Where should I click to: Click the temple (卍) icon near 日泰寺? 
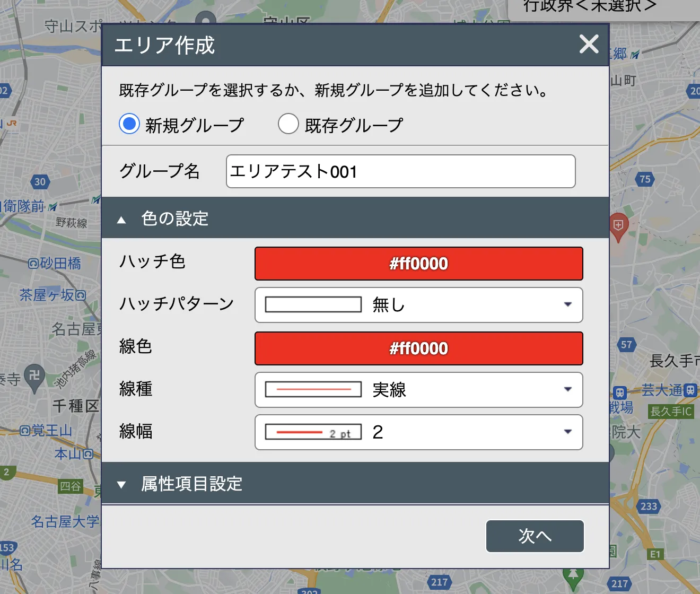click(x=33, y=374)
